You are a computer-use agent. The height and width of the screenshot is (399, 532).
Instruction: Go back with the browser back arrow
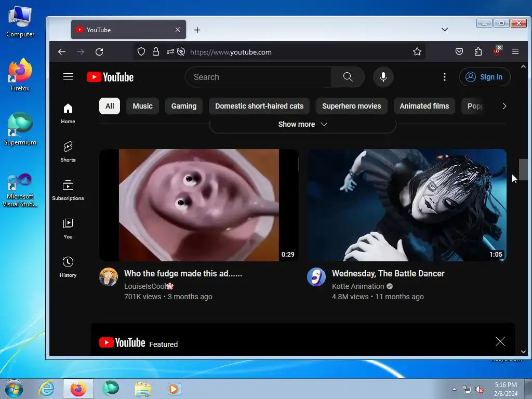[62, 52]
